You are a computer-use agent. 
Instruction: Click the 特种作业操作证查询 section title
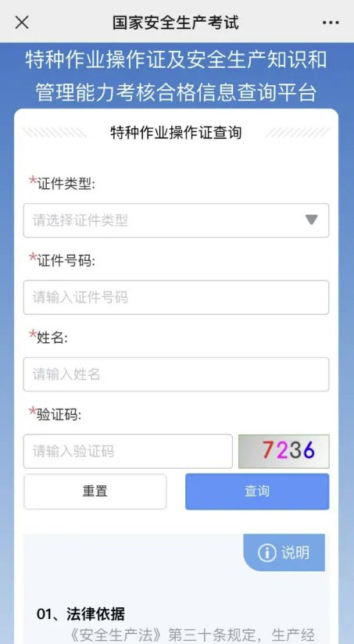176,133
